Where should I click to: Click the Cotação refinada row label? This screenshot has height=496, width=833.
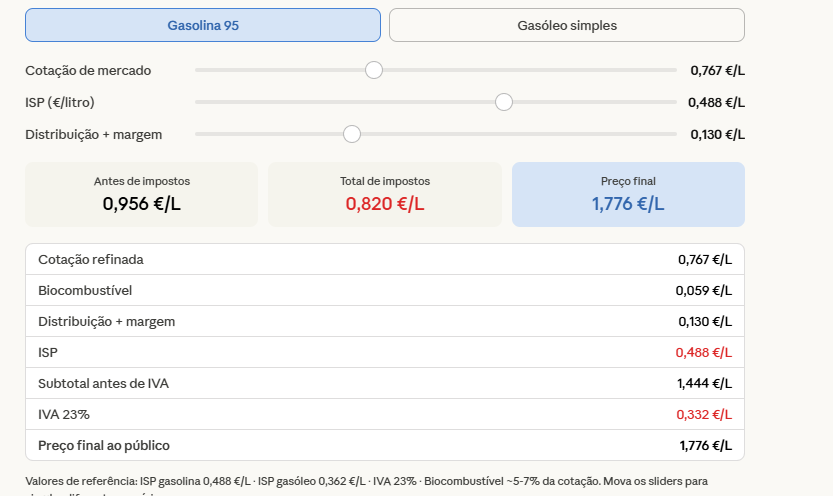[91, 260]
